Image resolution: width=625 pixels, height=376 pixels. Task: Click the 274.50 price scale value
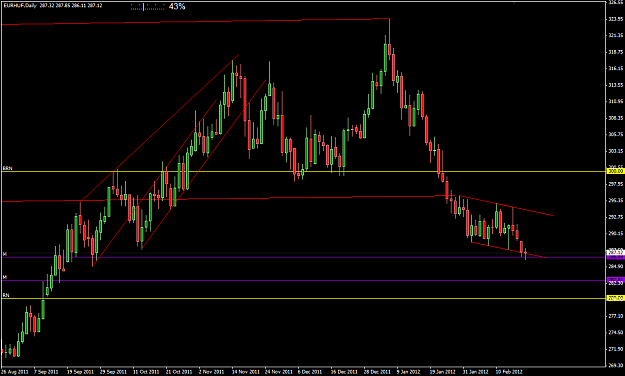point(616,333)
